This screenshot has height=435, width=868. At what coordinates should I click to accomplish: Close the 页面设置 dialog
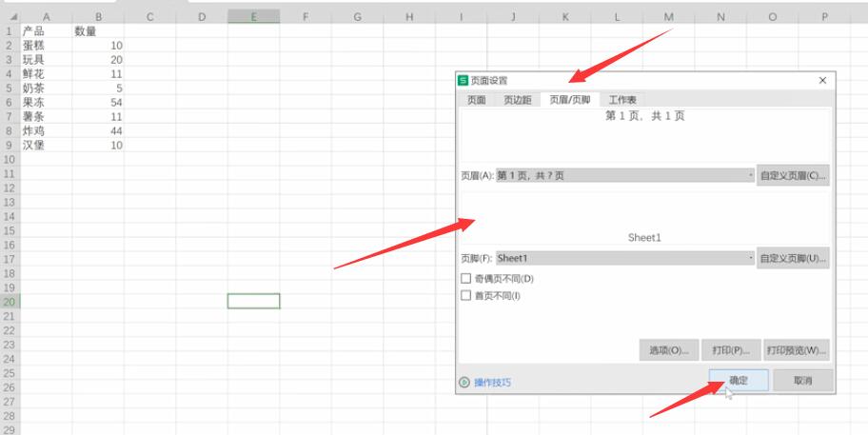click(x=822, y=80)
